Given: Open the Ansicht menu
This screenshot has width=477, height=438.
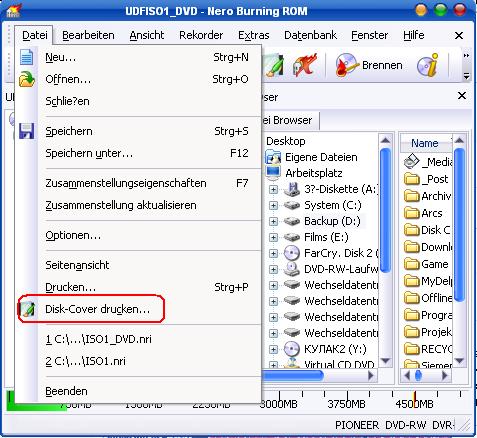Looking at the screenshot, I should (147, 35).
